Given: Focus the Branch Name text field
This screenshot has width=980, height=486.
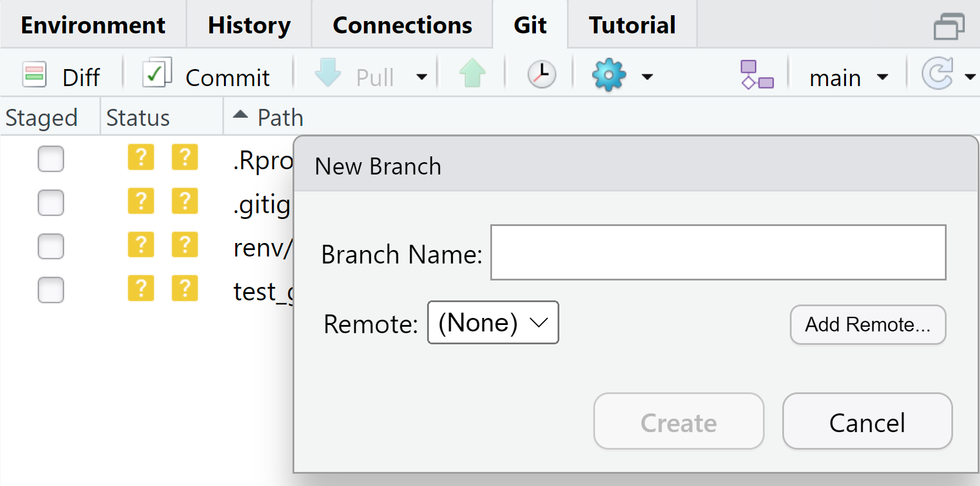Looking at the screenshot, I should (x=718, y=252).
